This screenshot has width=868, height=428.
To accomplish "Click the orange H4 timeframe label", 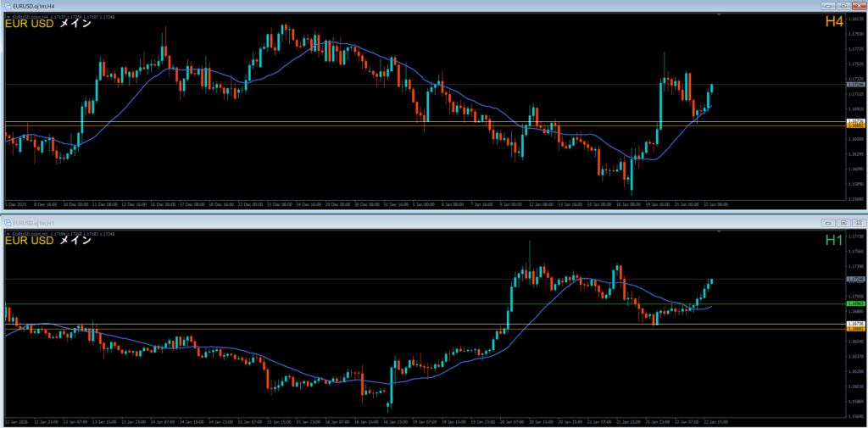I will click(833, 22).
